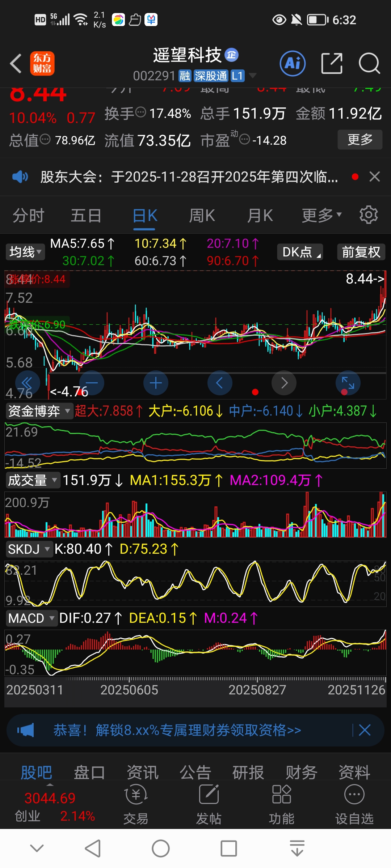Tap the 创业 index 3044.69 ticker

pos(54,807)
